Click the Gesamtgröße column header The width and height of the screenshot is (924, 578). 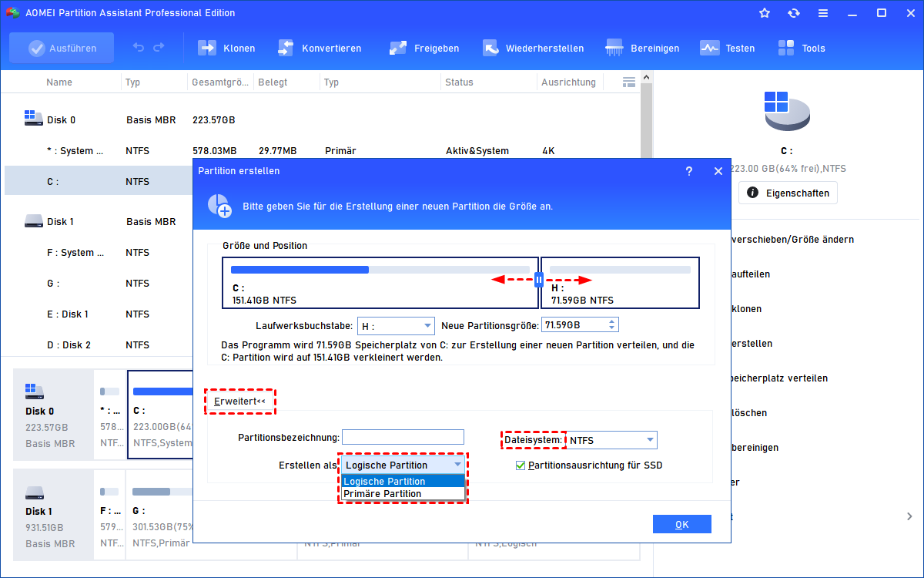(220, 82)
